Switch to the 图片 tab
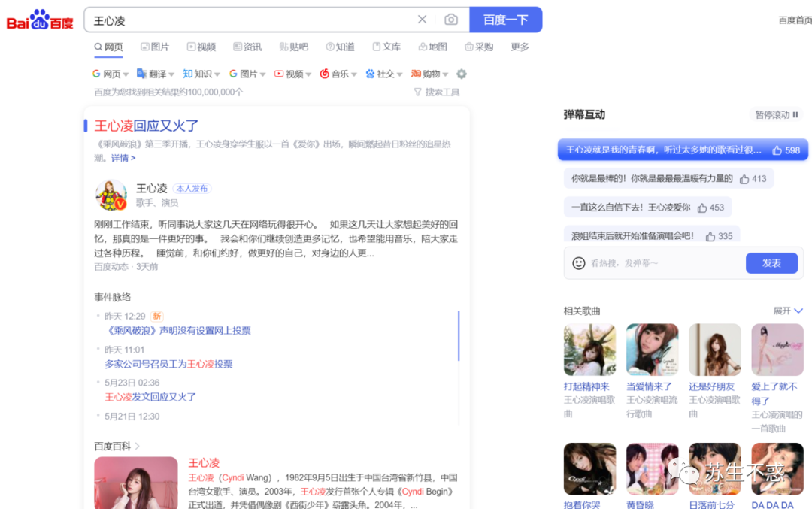 point(155,47)
